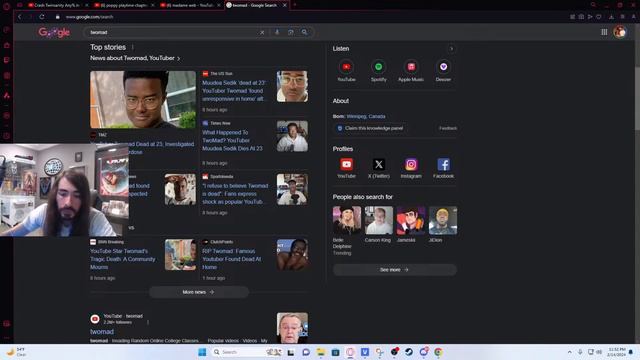Click the YouTube icon under Listen
The height and width of the screenshot is (360, 640).
tap(346, 67)
